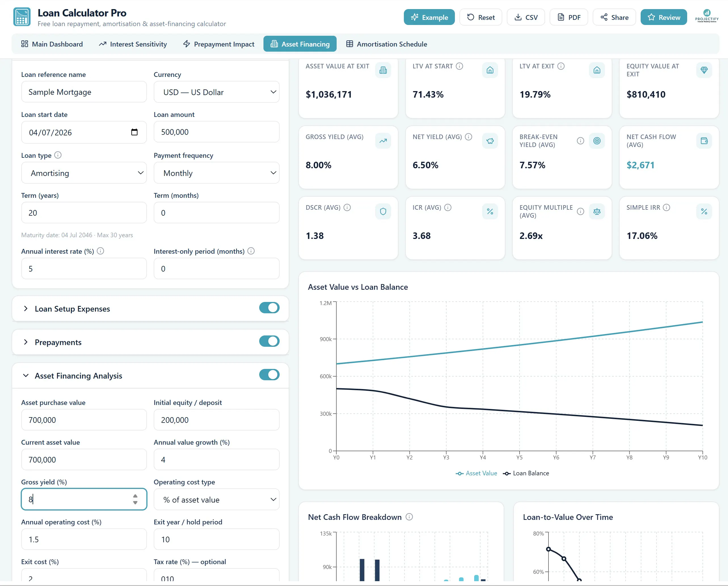Open info tooltip for Net Yield (Avg)
The height and width of the screenshot is (586, 728).
click(468, 136)
